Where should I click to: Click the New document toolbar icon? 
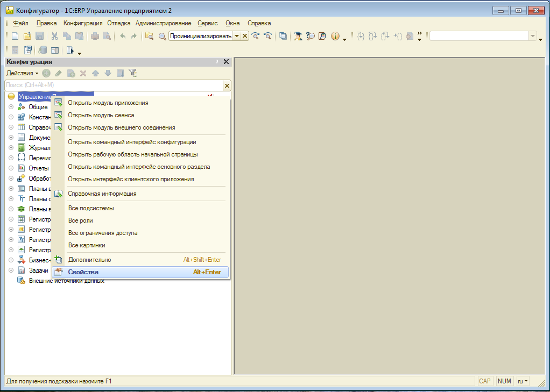(x=15, y=36)
